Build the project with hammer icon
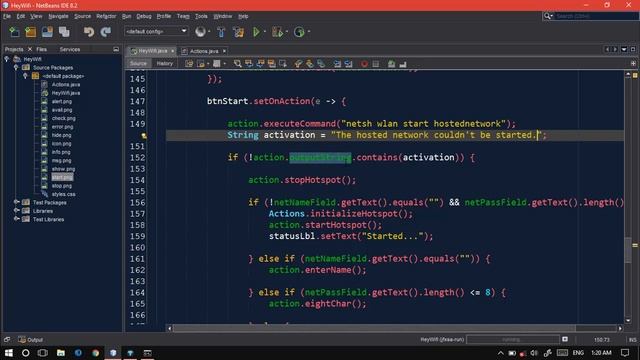Viewport: 640px width, 360px height. (221, 32)
